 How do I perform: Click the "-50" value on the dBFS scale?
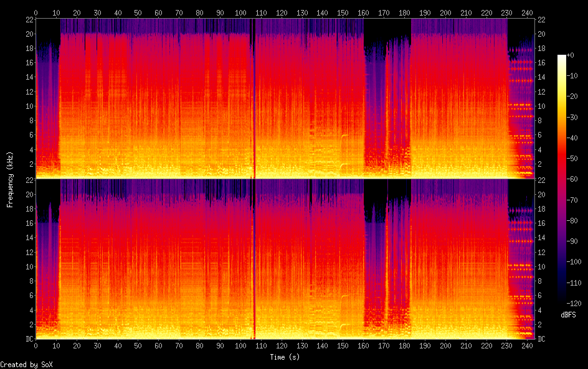(x=572, y=159)
